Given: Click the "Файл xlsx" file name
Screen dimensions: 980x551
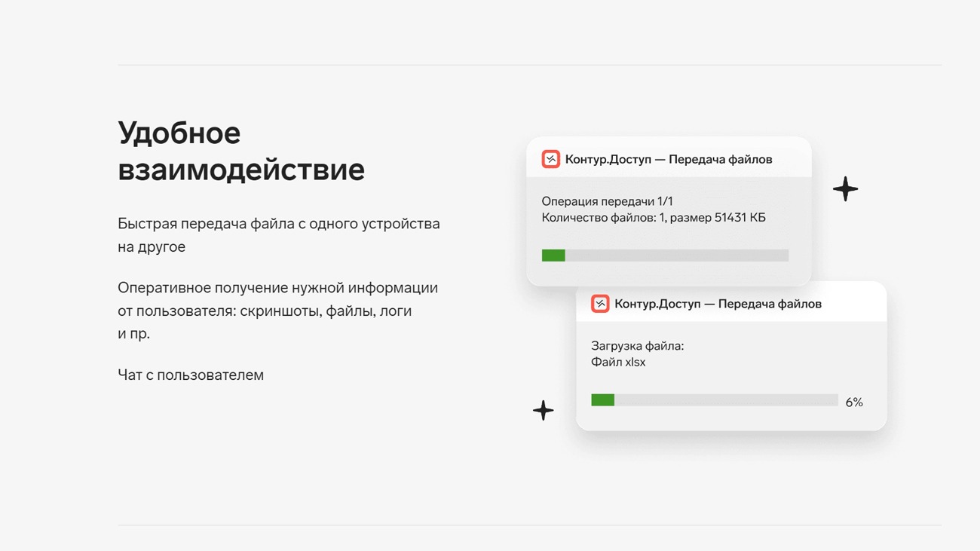Looking at the screenshot, I should (x=618, y=363).
